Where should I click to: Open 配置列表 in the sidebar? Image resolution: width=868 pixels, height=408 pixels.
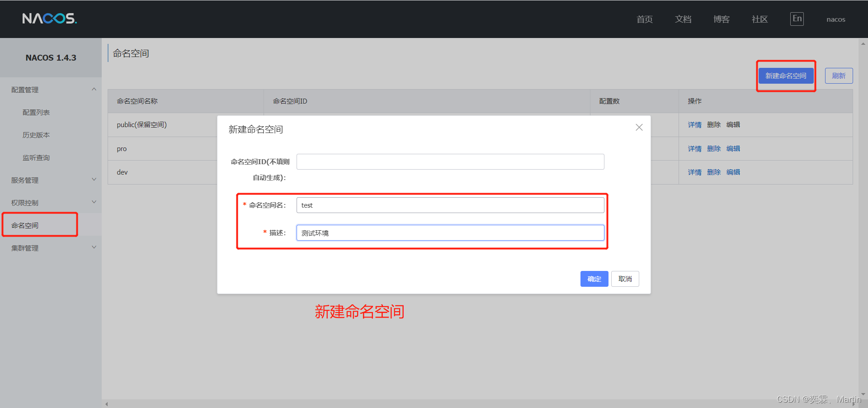36,113
